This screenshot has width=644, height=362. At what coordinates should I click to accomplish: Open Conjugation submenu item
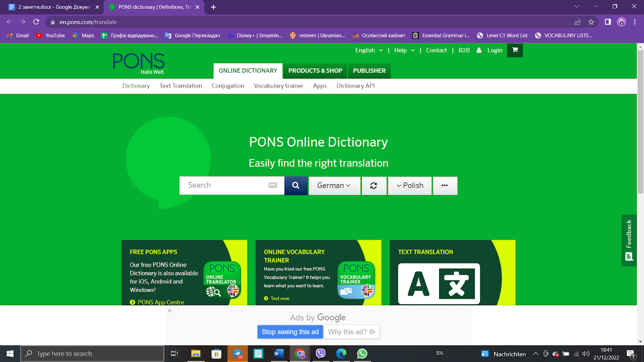click(x=228, y=86)
